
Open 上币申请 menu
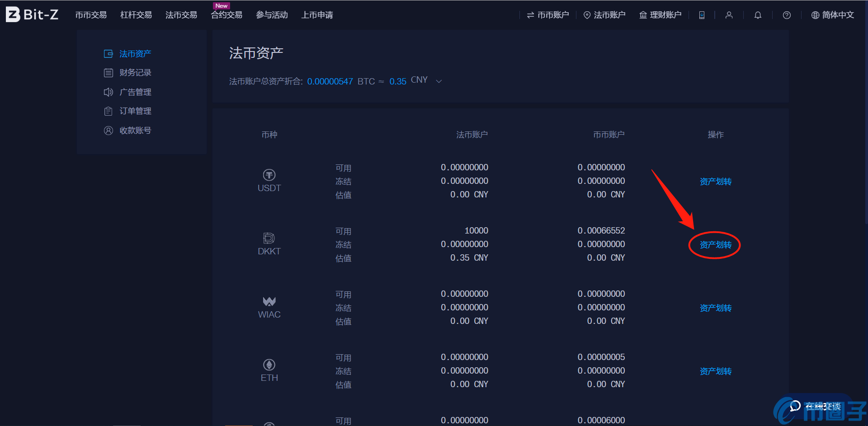coord(317,15)
